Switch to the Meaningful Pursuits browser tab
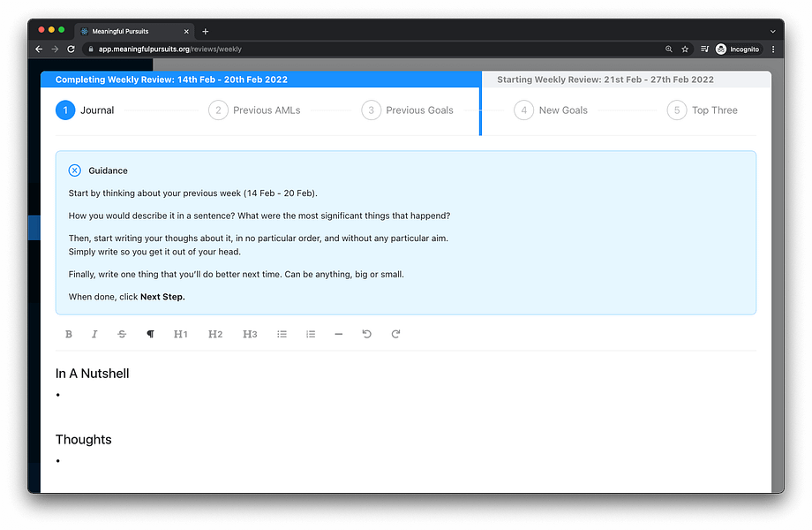The width and height of the screenshot is (812, 530). 134,32
